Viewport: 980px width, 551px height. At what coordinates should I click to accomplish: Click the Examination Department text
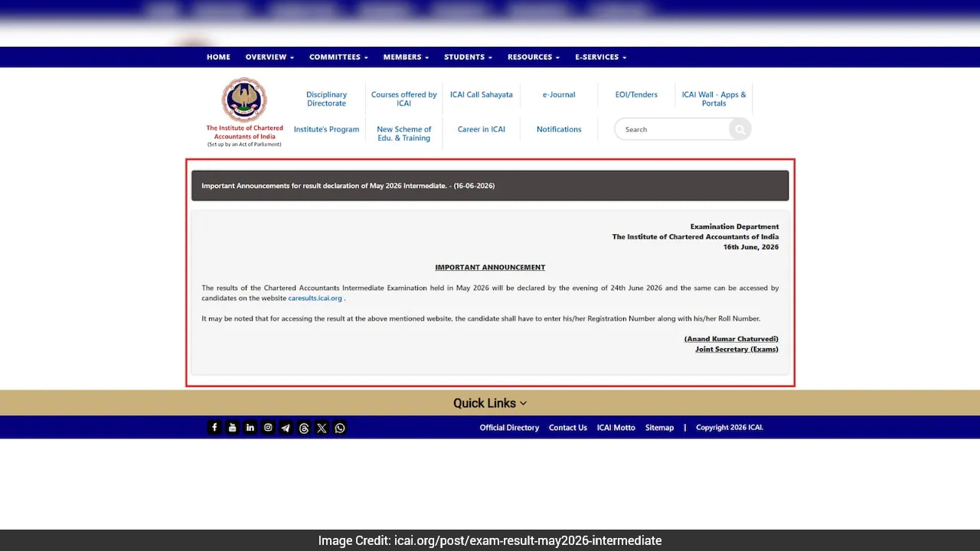(x=734, y=227)
